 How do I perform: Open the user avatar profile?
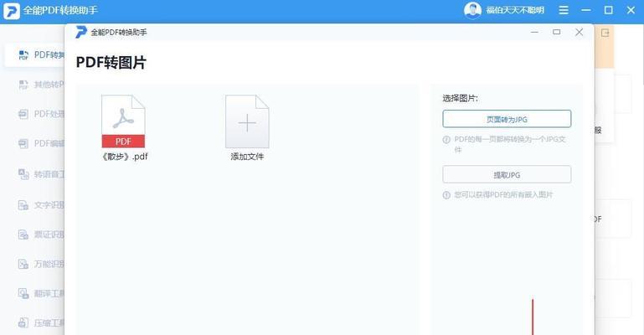point(472,10)
